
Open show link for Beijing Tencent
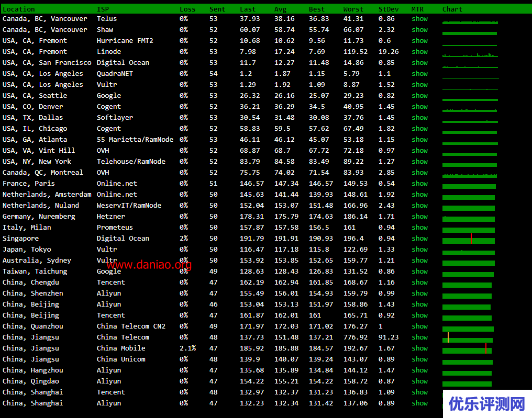tap(420, 315)
